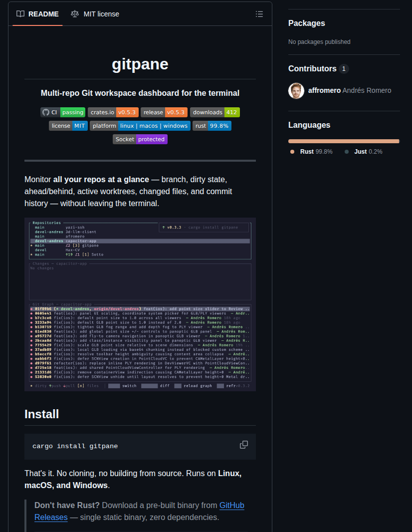
Task: Click the CI passing badge
Action: pos(63,112)
